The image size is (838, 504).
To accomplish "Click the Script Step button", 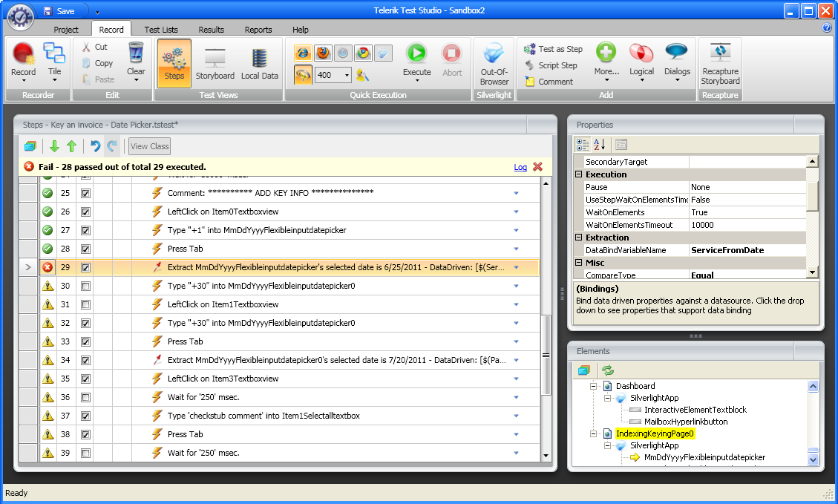I will point(552,65).
